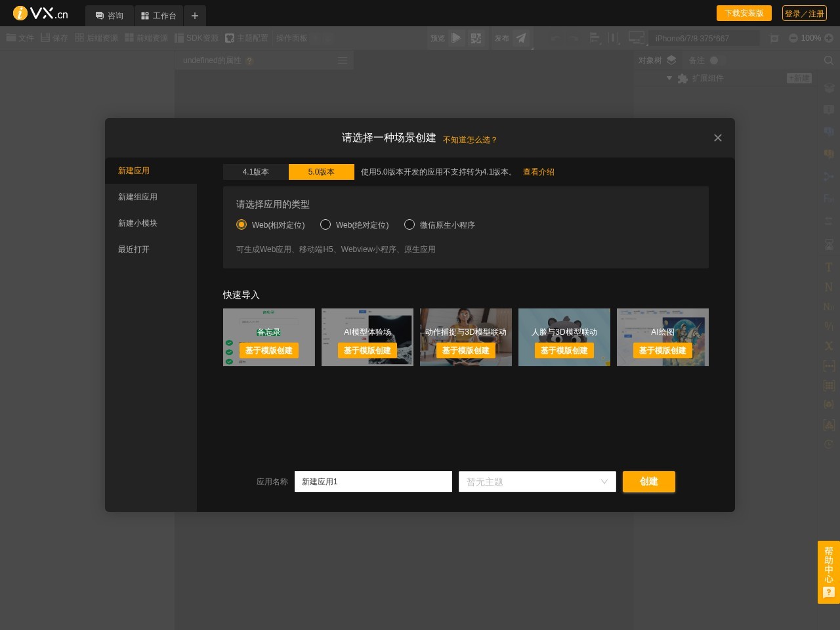The image size is (840, 630).
Task: Open SDK资源 in the toolbar
Action: 196,38
